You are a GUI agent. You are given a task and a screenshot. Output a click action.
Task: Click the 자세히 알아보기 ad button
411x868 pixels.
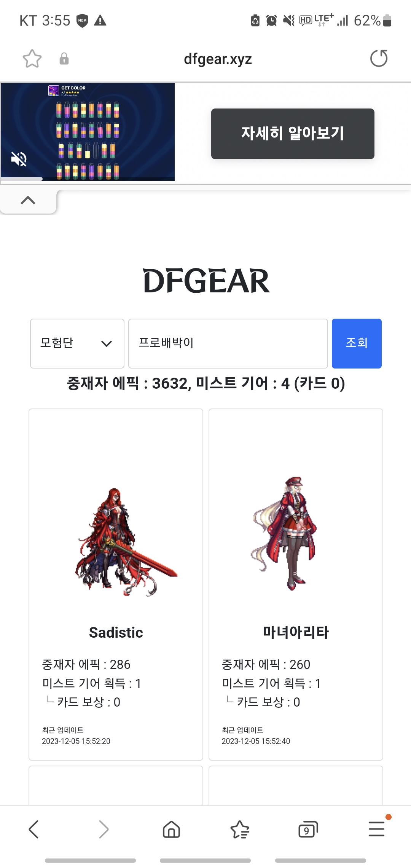pyautogui.click(x=293, y=134)
